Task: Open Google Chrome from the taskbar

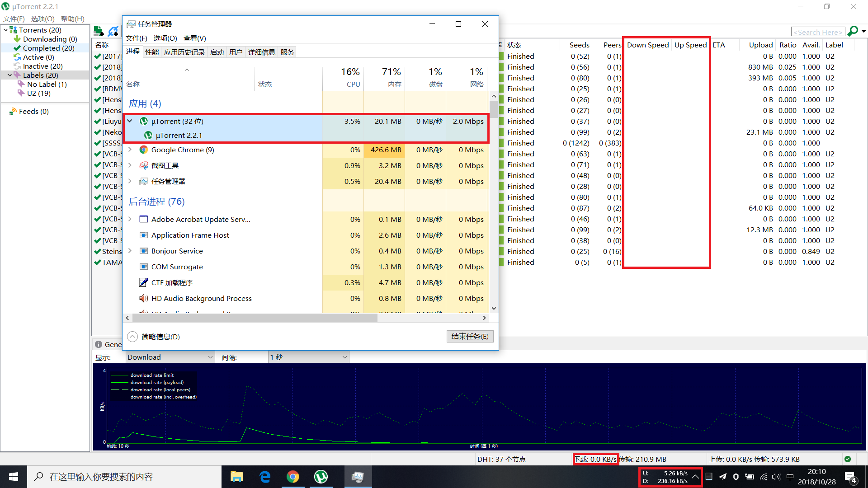Action: 293,477
